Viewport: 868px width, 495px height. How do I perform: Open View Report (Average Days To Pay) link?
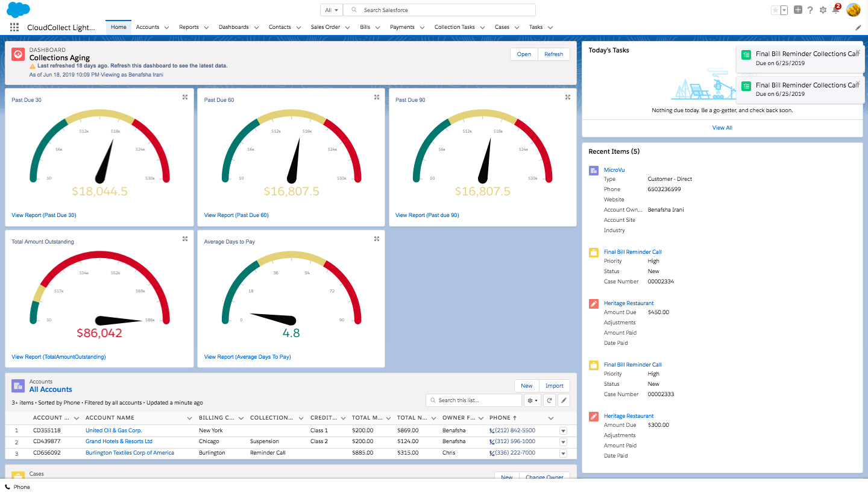[x=248, y=357]
